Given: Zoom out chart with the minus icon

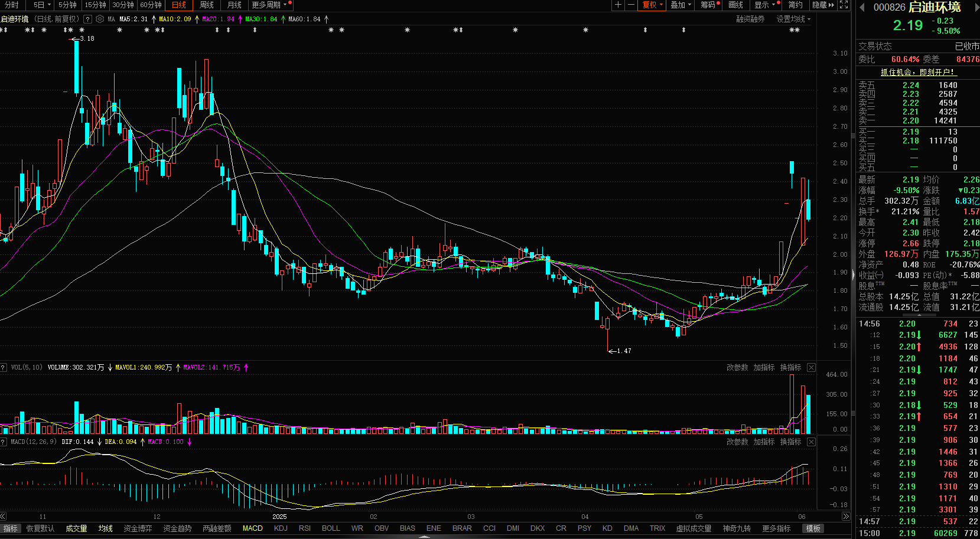Looking at the screenshot, I should click(630, 5).
